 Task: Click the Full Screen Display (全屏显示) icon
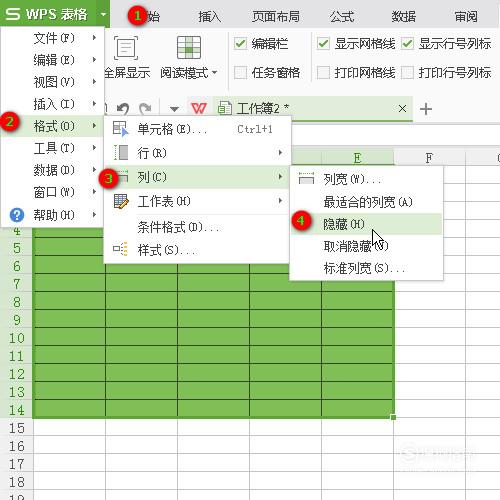click(x=126, y=48)
